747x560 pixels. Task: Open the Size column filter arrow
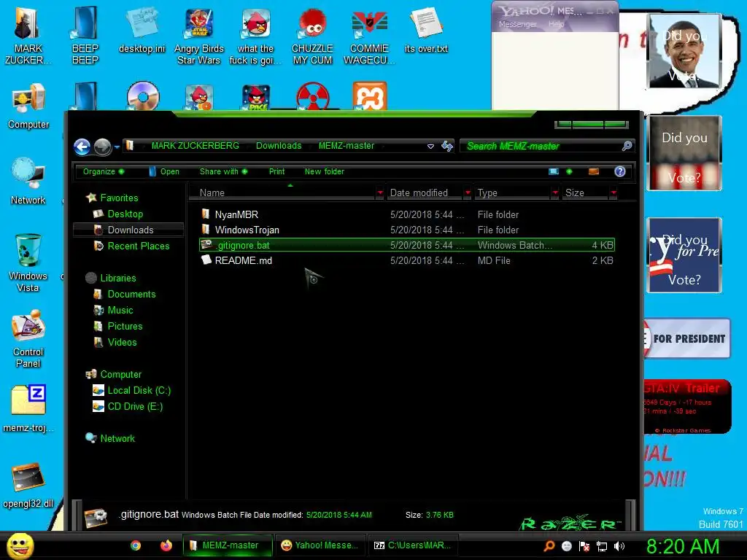tap(614, 192)
